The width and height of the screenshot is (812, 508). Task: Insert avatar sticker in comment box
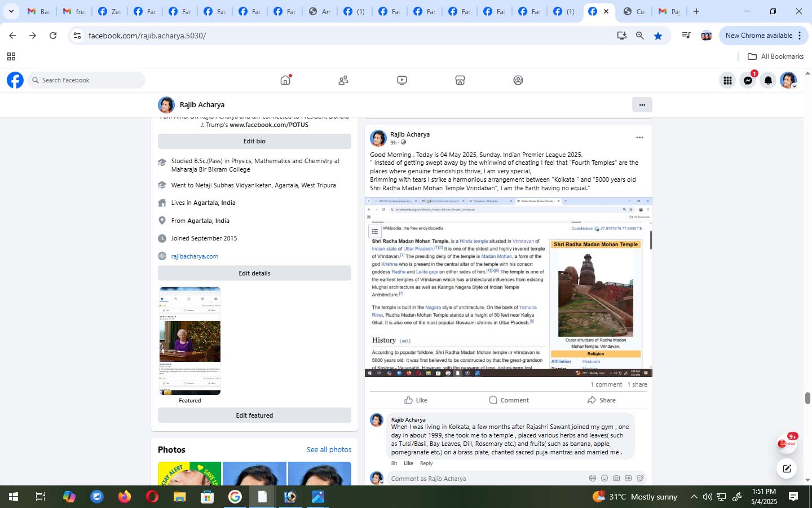point(593,478)
